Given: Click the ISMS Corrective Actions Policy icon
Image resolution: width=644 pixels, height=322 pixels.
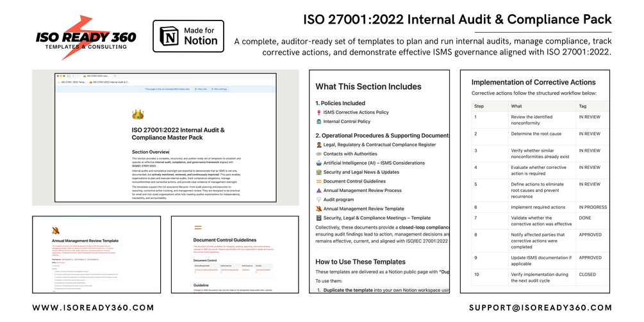Looking at the screenshot, I should point(318,113).
